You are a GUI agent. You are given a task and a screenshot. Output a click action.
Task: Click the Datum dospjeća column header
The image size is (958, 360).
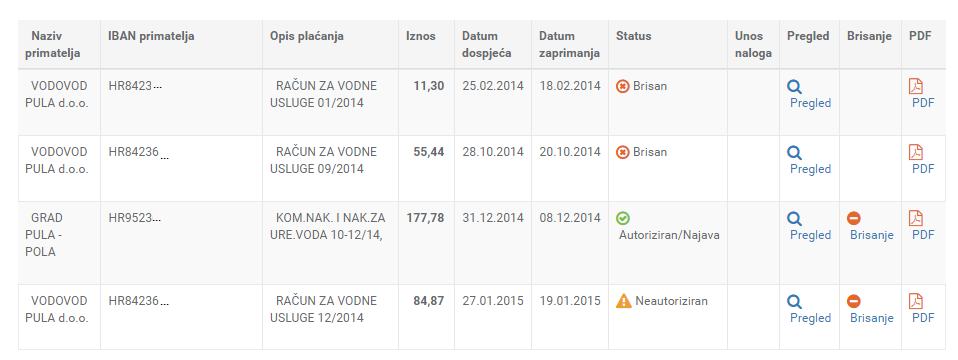(x=486, y=45)
